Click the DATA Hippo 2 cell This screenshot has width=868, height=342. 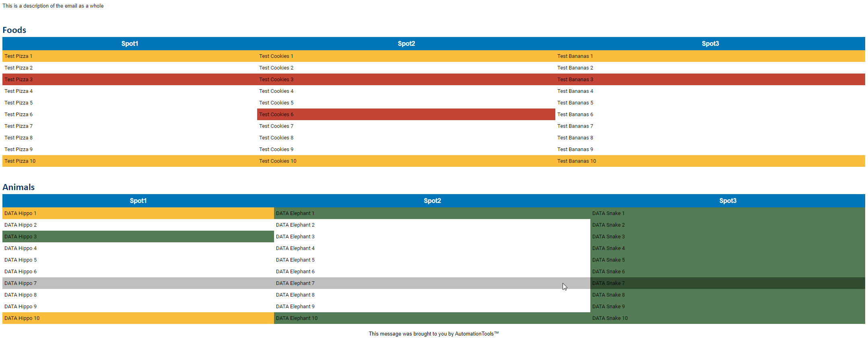(x=138, y=225)
